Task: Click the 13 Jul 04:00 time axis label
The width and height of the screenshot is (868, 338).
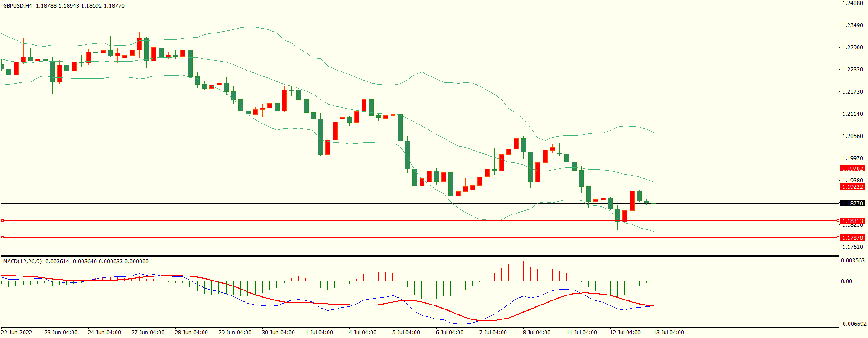Action: tap(668, 332)
